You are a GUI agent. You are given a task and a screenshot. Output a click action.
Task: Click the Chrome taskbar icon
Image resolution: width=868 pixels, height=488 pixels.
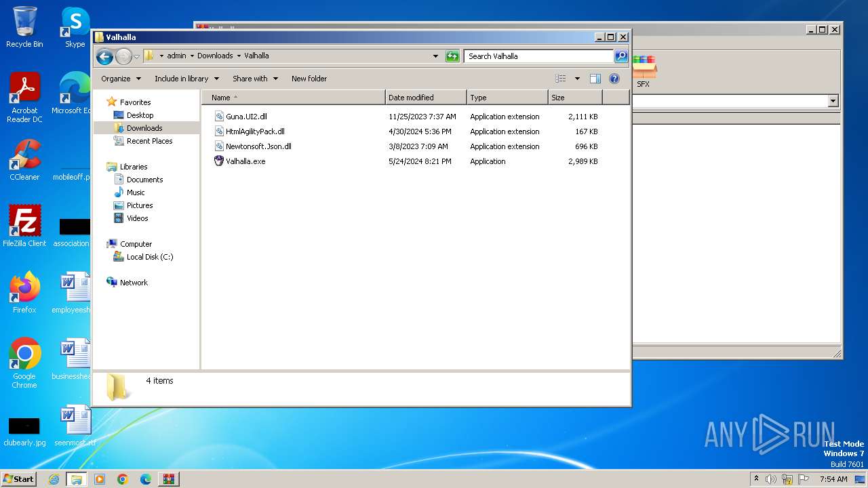(x=123, y=479)
